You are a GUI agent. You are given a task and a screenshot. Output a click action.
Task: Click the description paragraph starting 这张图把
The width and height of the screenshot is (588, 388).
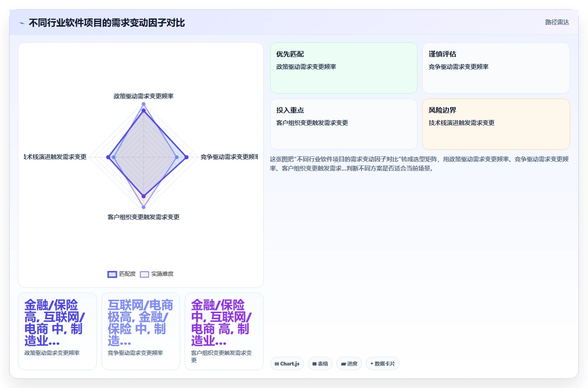click(x=419, y=164)
